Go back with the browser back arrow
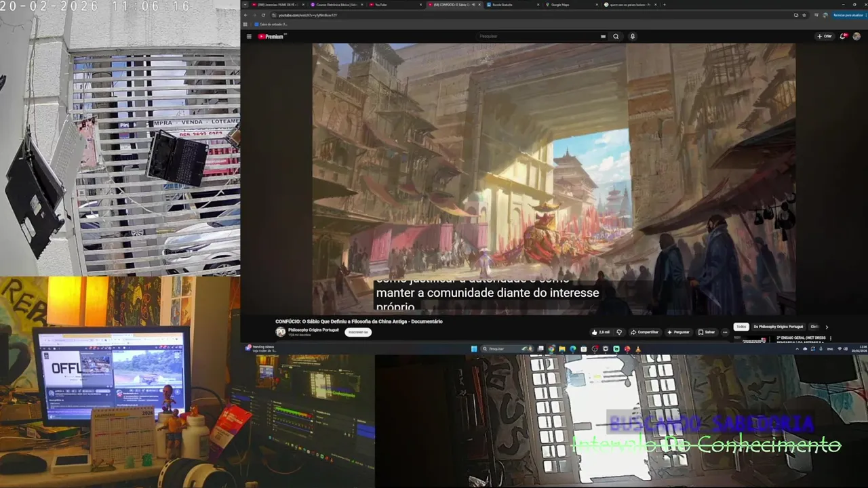Viewport: 868px width, 488px height. point(245,15)
